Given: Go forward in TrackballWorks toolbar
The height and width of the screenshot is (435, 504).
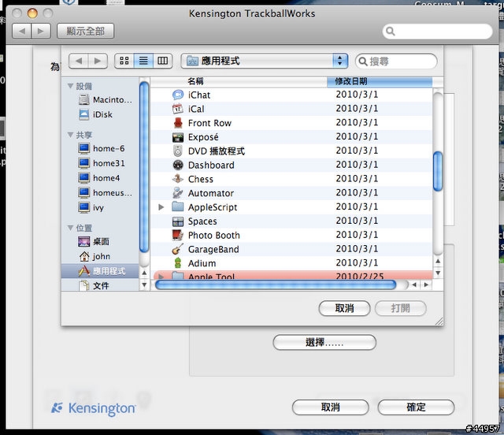Looking at the screenshot, I should [41, 32].
